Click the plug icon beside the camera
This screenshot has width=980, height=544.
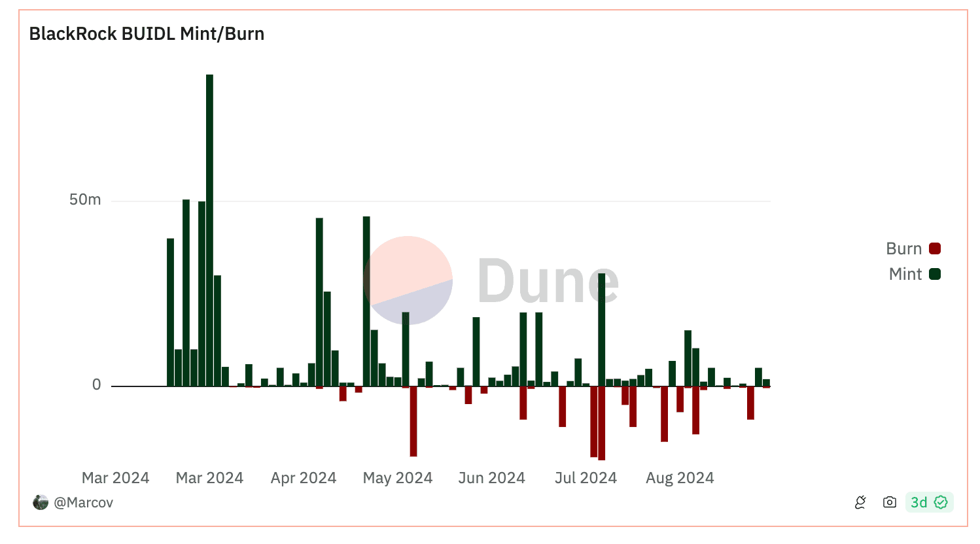pyautogui.click(x=860, y=502)
